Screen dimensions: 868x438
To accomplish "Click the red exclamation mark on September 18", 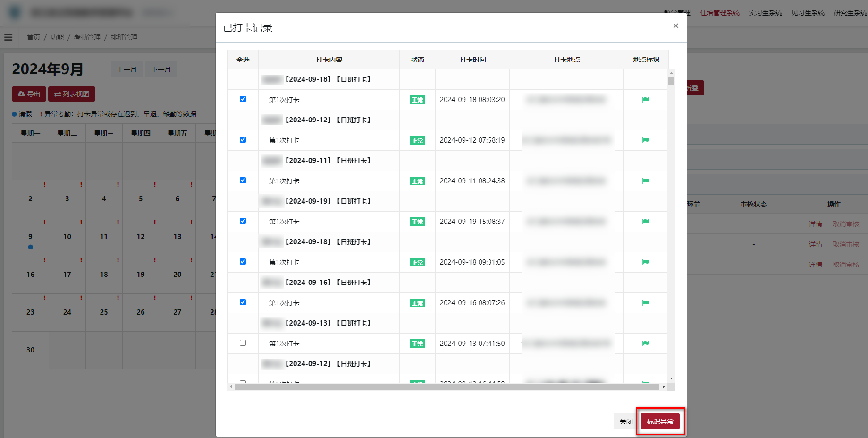I will click(118, 260).
